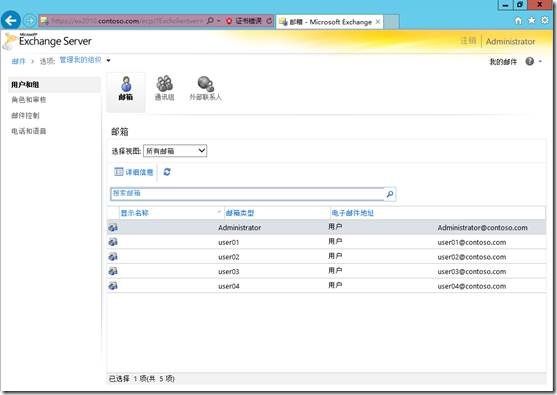The height and width of the screenshot is (395, 557).
Task: Click mailbox icon in Administrator row
Action: tap(113, 228)
